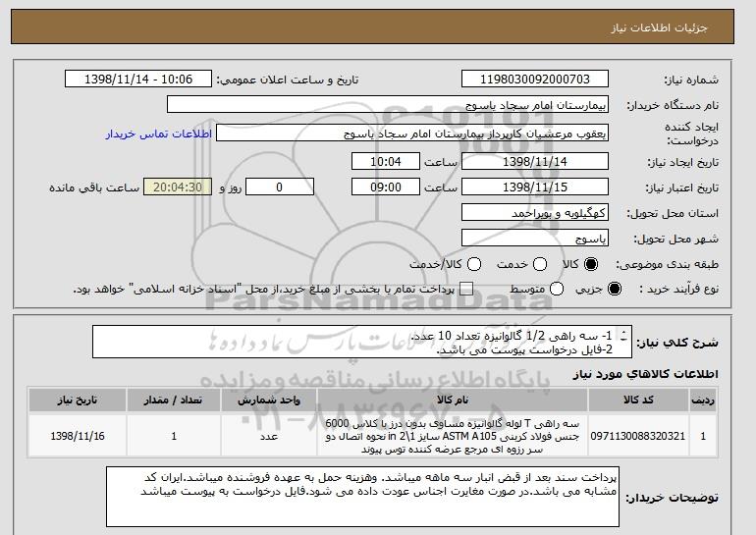Click the creation date 1398/11/14 field
Viewport: 756px width, 535px height.
pos(535,161)
